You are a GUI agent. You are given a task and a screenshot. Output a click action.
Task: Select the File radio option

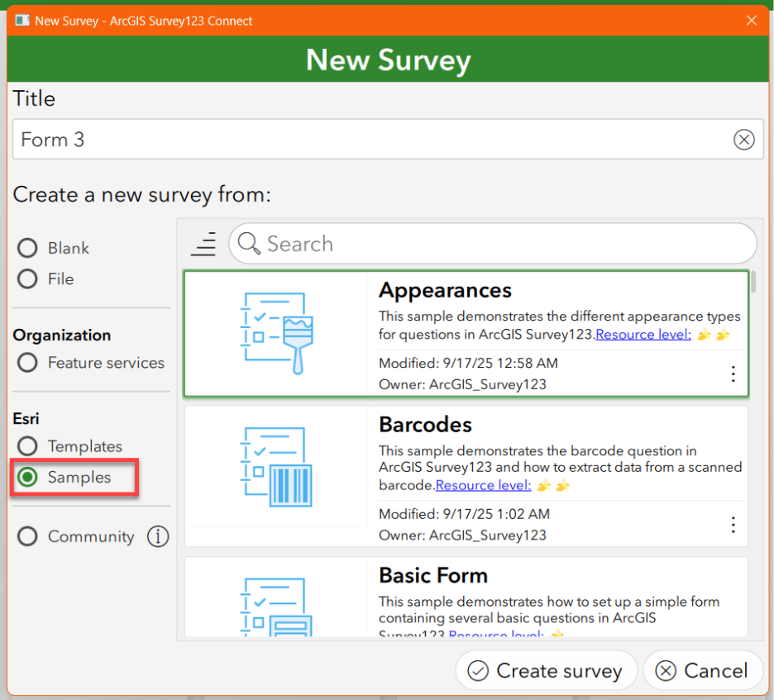coord(45,279)
